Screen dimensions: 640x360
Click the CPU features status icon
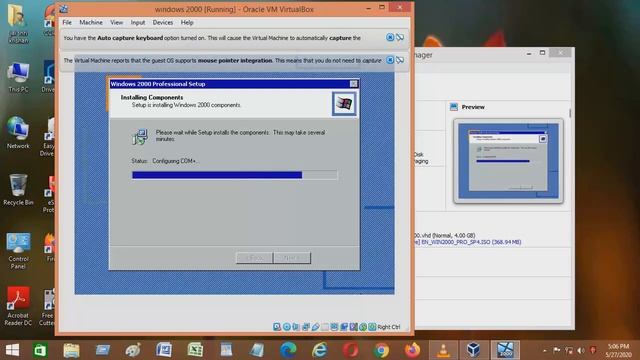pyautogui.click(x=353, y=327)
